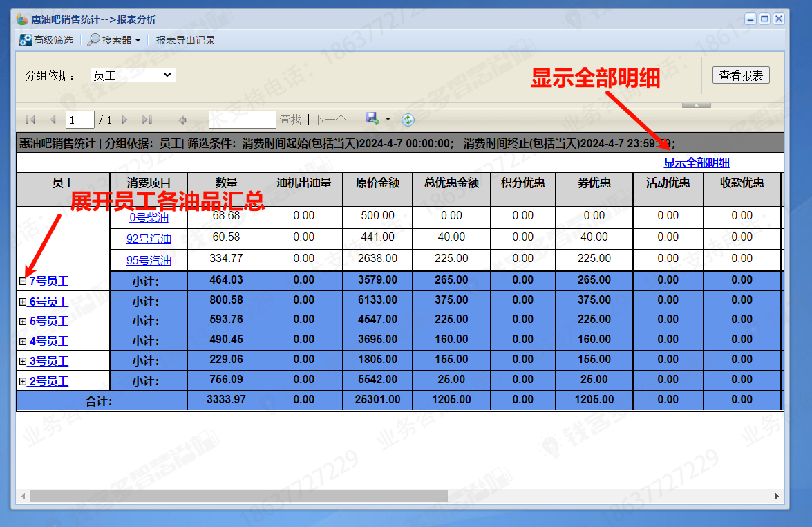Screen dimensions: 812x527
Task: Click the 显示全部明细 link
Action: (x=697, y=163)
